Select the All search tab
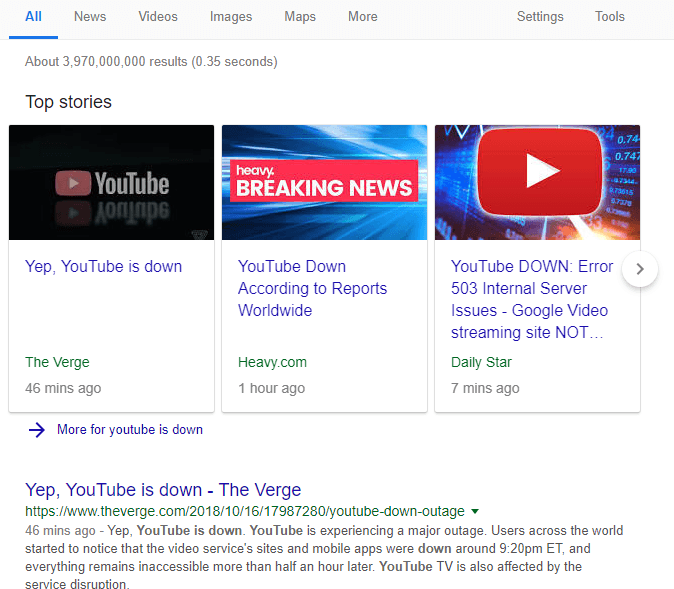The height and width of the screenshot is (589, 674). pyautogui.click(x=33, y=17)
